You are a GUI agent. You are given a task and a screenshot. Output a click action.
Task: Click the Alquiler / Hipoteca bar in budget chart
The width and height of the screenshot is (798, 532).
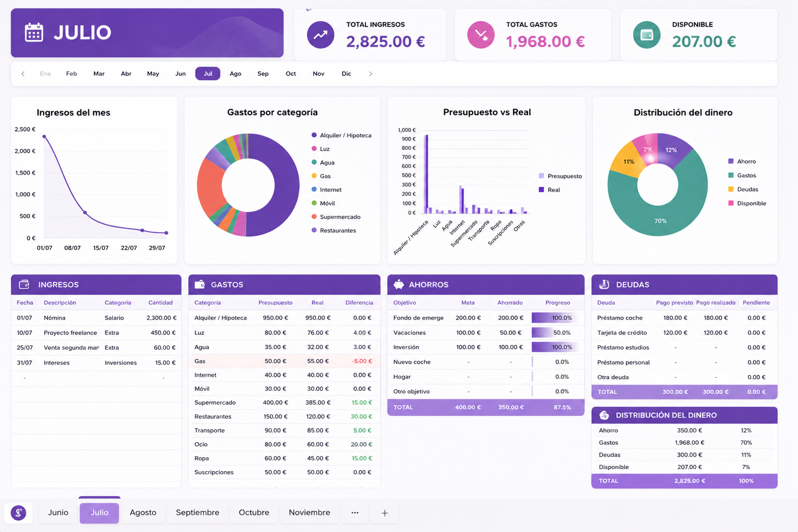pyautogui.click(x=426, y=174)
